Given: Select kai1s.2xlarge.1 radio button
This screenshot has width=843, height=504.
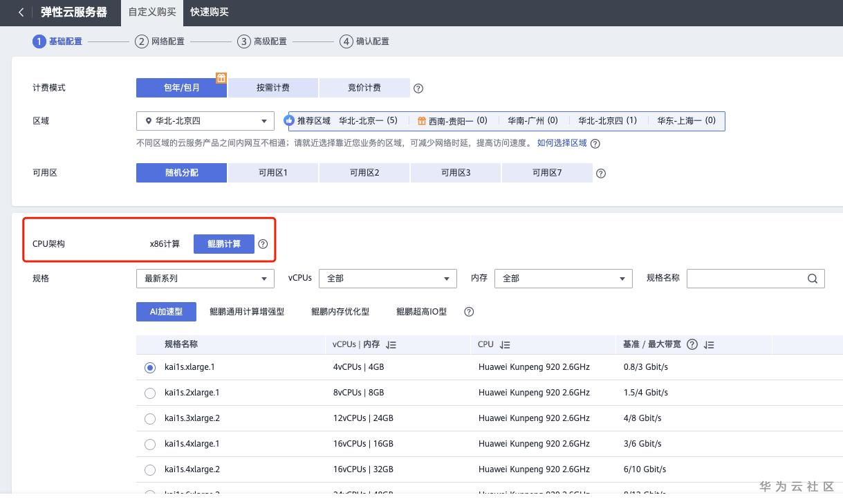Looking at the screenshot, I should 150,393.
